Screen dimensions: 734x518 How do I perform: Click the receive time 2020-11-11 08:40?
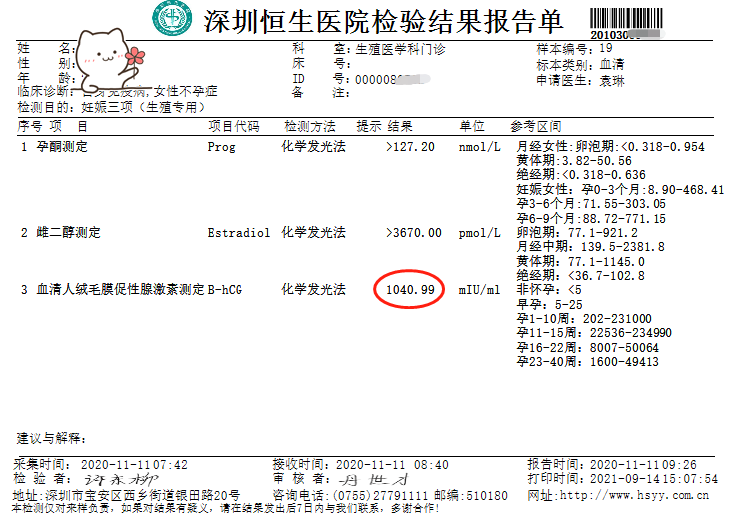(392, 465)
